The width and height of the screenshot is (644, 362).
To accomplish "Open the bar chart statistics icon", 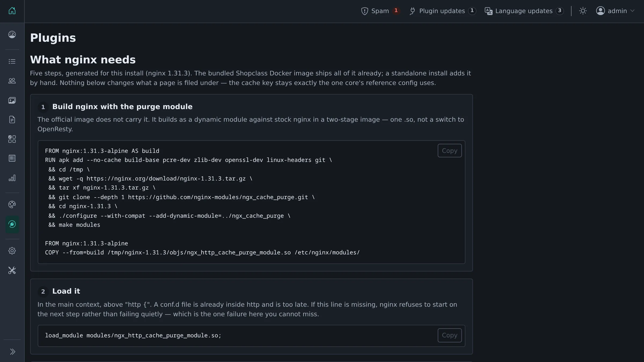I will (x=12, y=178).
